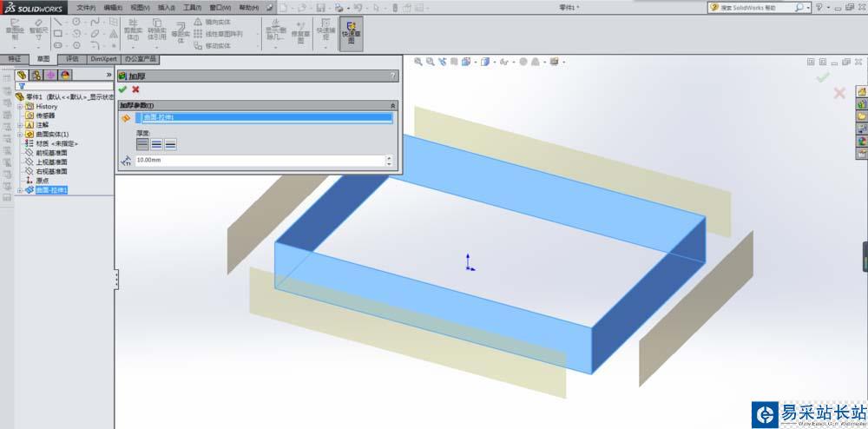Open 插入 menu
The width and height of the screenshot is (868, 429).
(167, 8)
